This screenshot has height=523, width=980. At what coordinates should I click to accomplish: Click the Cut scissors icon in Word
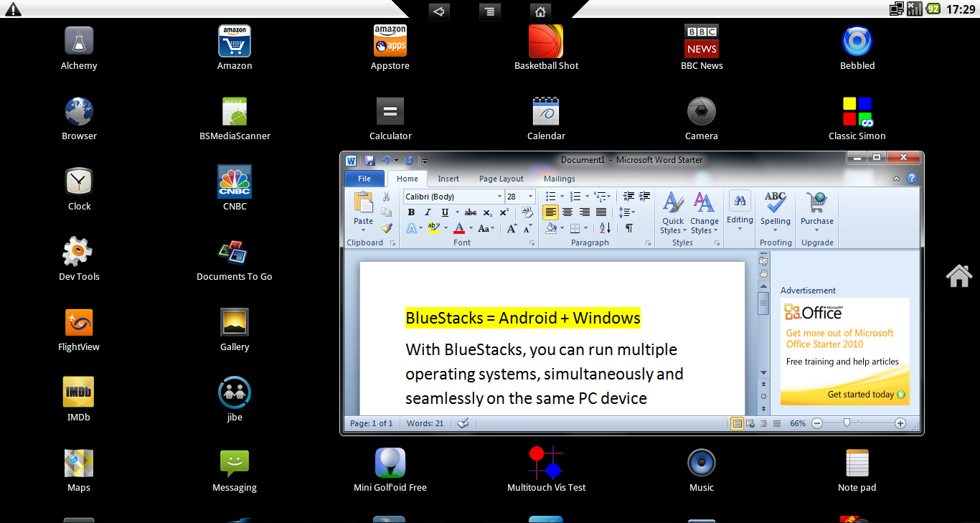[x=386, y=197]
